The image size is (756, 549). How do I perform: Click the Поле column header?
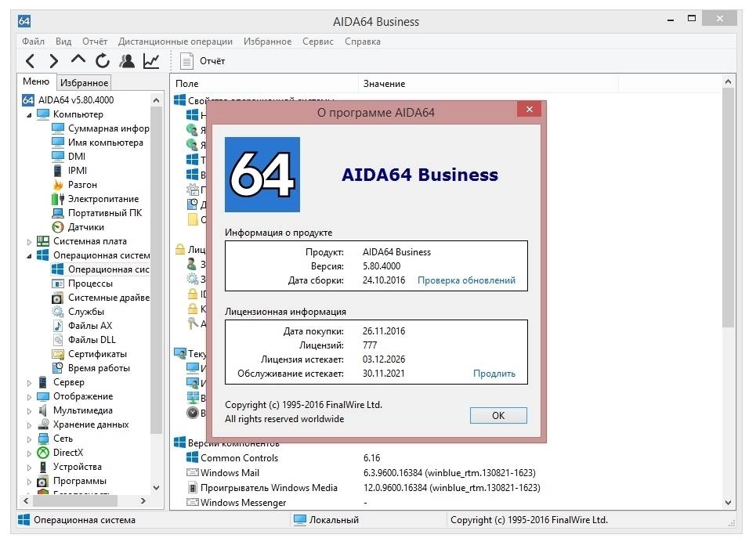click(x=264, y=84)
